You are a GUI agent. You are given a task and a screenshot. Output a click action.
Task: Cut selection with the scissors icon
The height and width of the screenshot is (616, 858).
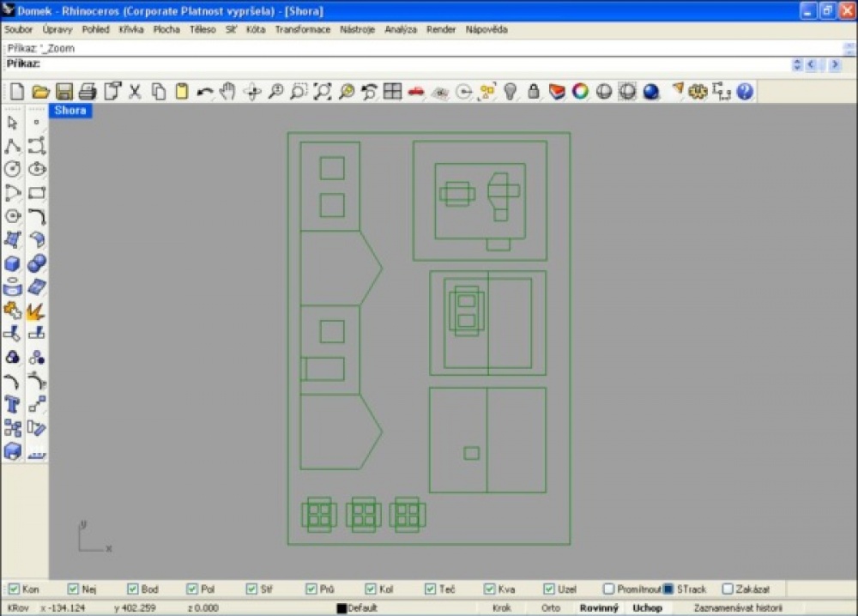click(135, 91)
